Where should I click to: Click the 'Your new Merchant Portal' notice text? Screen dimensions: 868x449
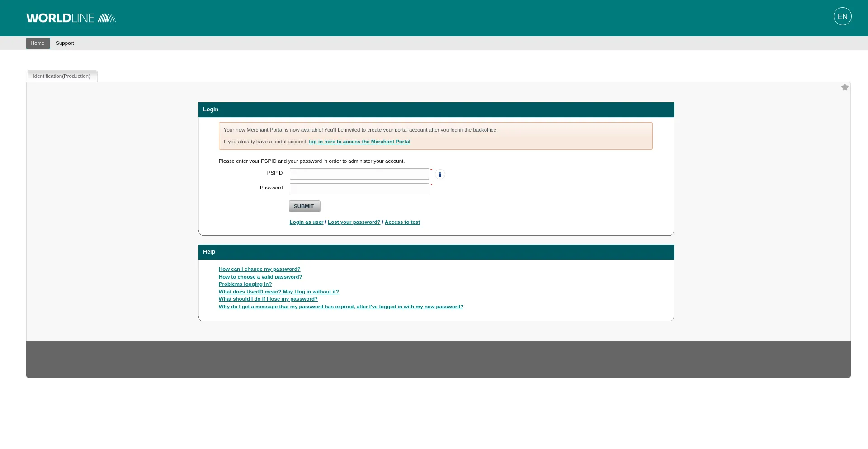pos(360,130)
